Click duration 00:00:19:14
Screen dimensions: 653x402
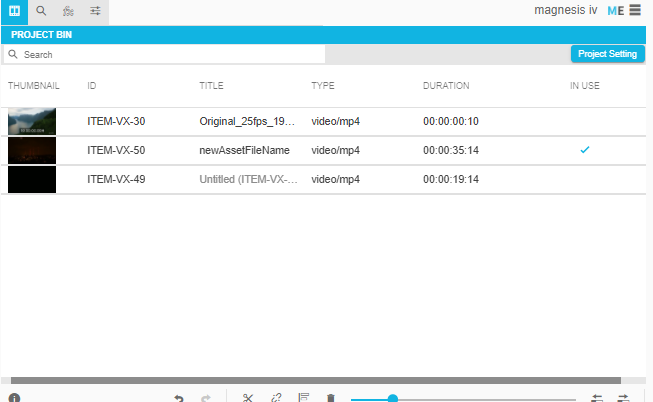click(x=451, y=180)
